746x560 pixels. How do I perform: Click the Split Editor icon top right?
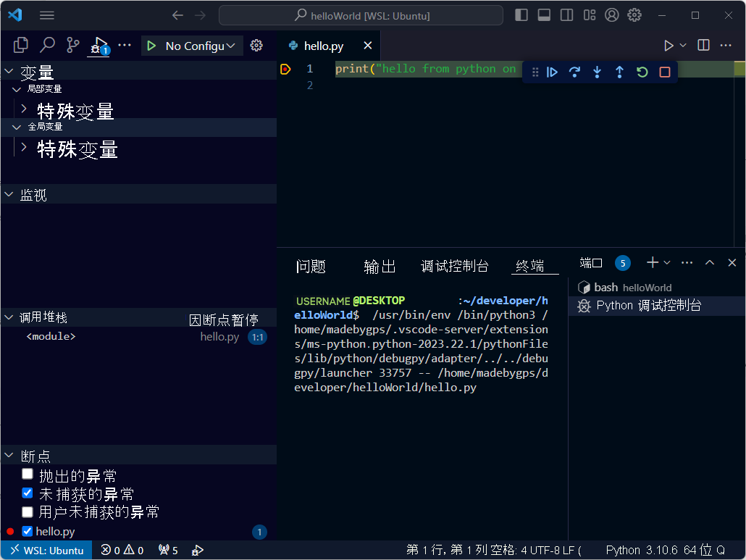point(703,45)
